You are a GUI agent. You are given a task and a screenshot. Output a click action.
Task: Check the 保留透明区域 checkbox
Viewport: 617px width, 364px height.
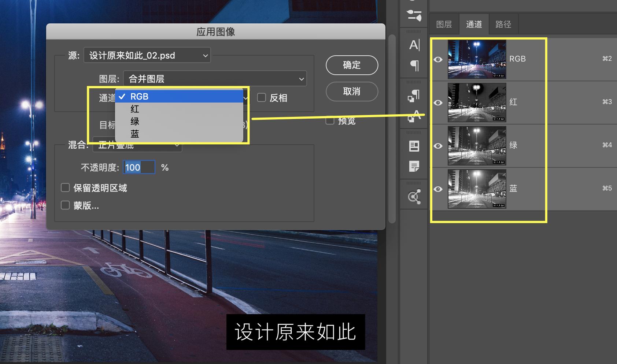pos(65,187)
